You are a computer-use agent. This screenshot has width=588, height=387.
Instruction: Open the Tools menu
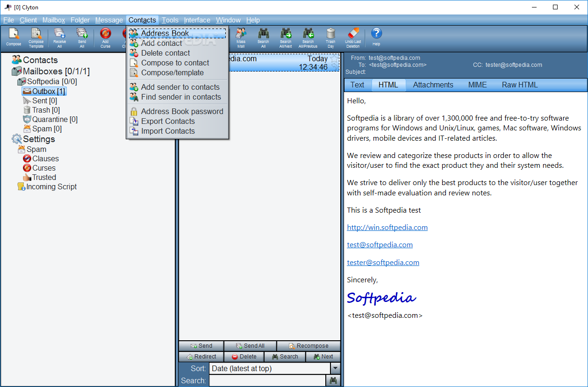click(170, 20)
